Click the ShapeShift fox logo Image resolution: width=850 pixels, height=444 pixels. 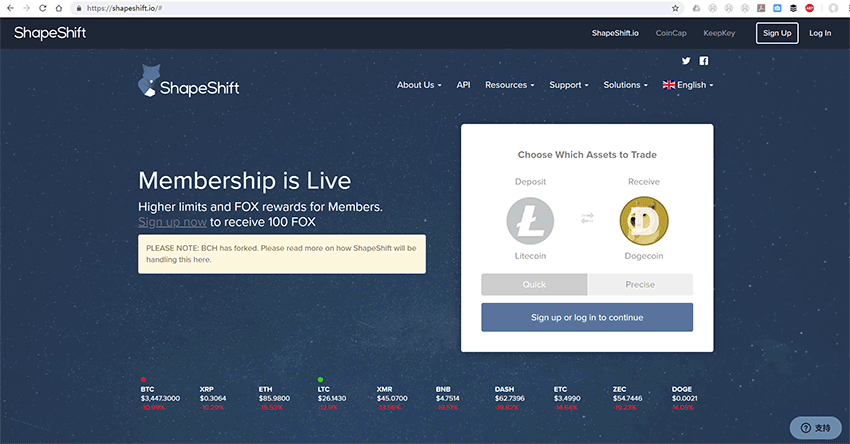[189, 81]
